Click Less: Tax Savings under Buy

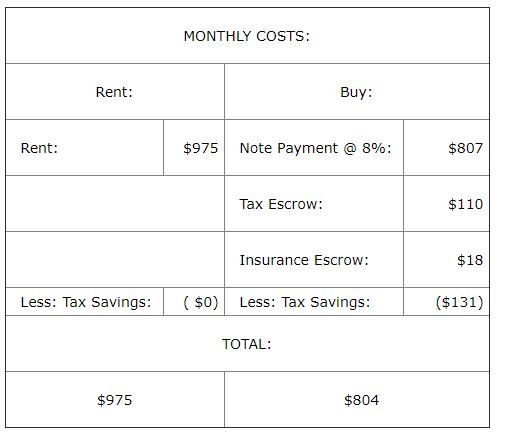coord(305,302)
